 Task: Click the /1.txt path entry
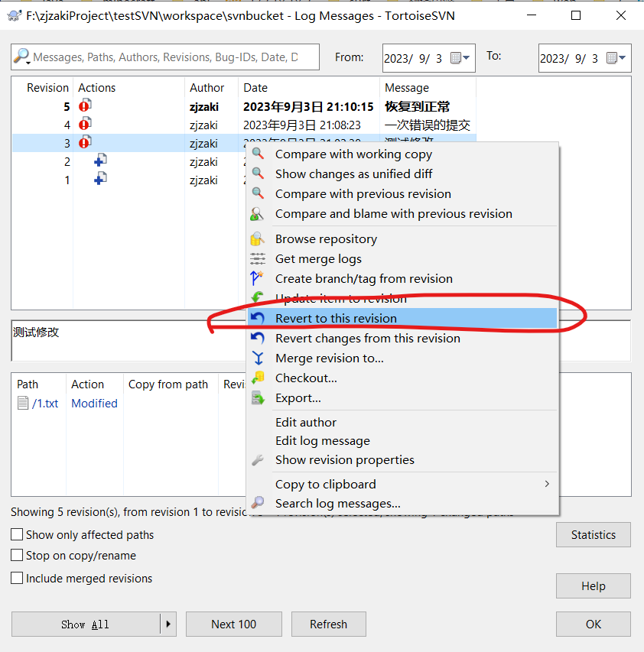point(45,404)
